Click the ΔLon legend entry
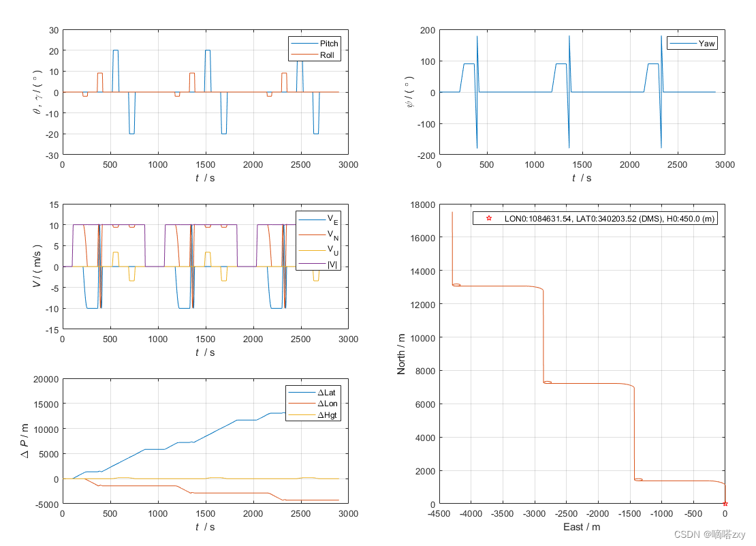The height and width of the screenshot is (546, 756). pyautogui.click(x=313, y=404)
